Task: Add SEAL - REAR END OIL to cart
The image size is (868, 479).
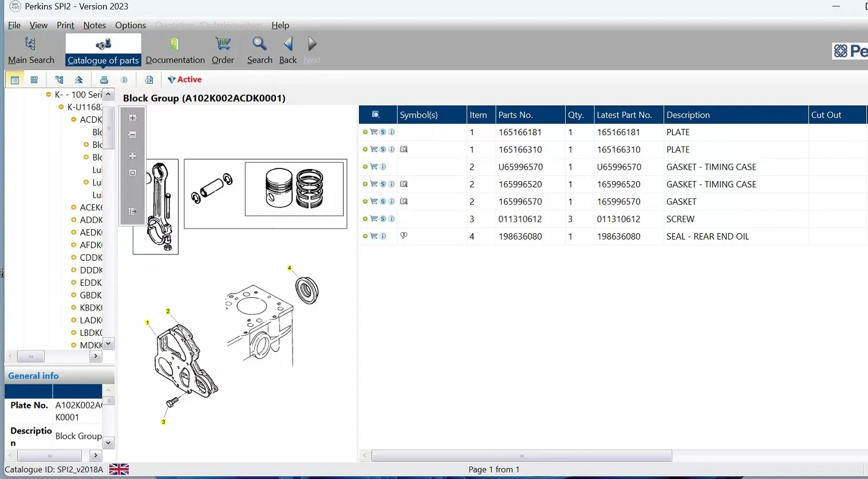Action: 374,236
